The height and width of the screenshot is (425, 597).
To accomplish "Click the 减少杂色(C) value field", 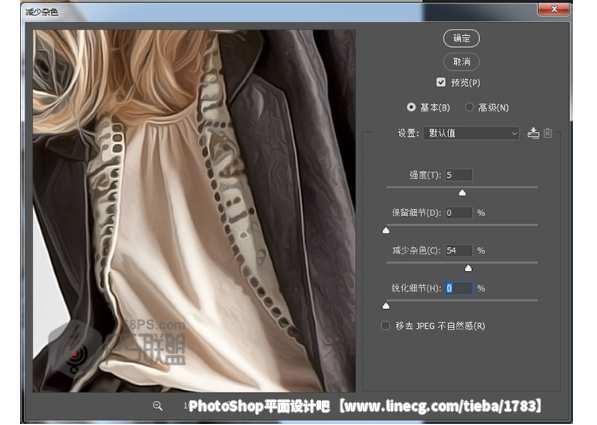I will [x=458, y=250].
